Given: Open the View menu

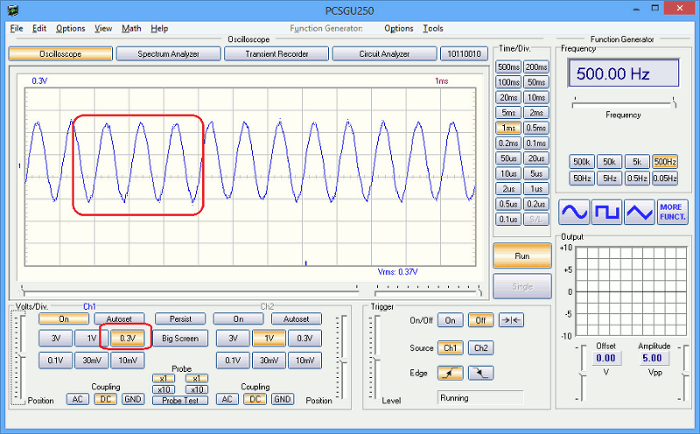Looking at the screenshot, I should click(x=103, y=29).
